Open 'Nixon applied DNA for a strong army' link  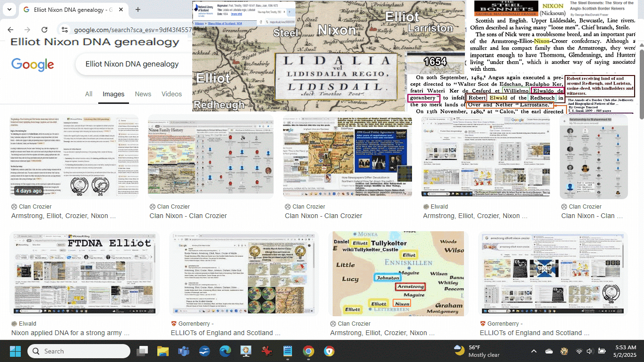(70, 333)
